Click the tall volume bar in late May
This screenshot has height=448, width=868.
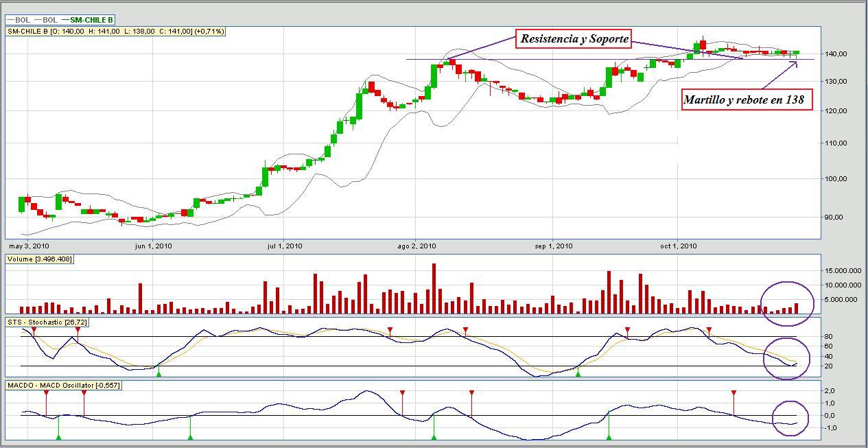coord(140,298)
